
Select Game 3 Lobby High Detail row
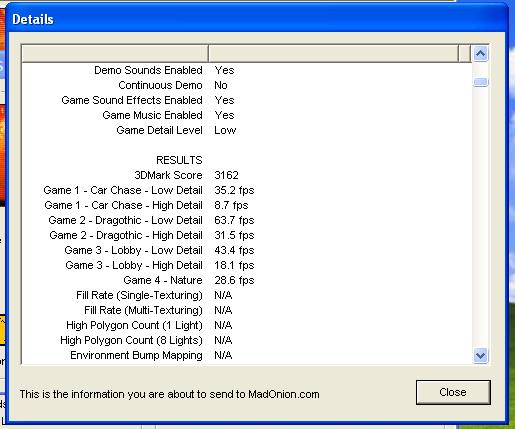click(247, 265)
